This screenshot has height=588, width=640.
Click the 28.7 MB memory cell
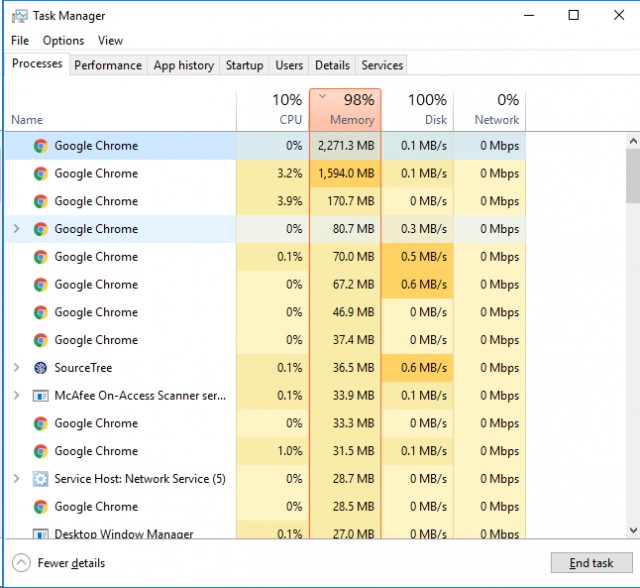coord(345,479)
